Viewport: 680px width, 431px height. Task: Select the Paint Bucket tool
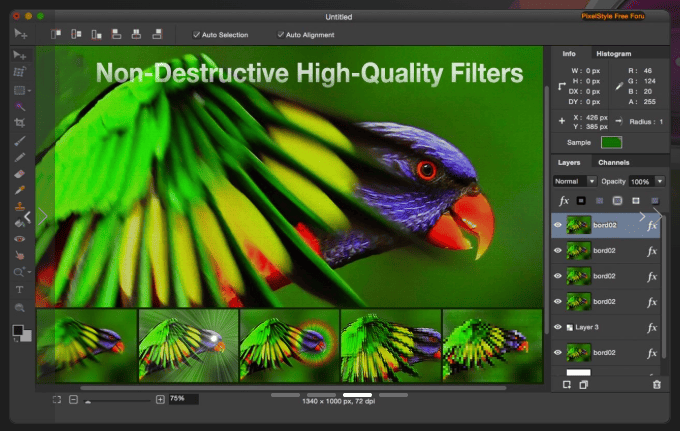pos(20,223)
